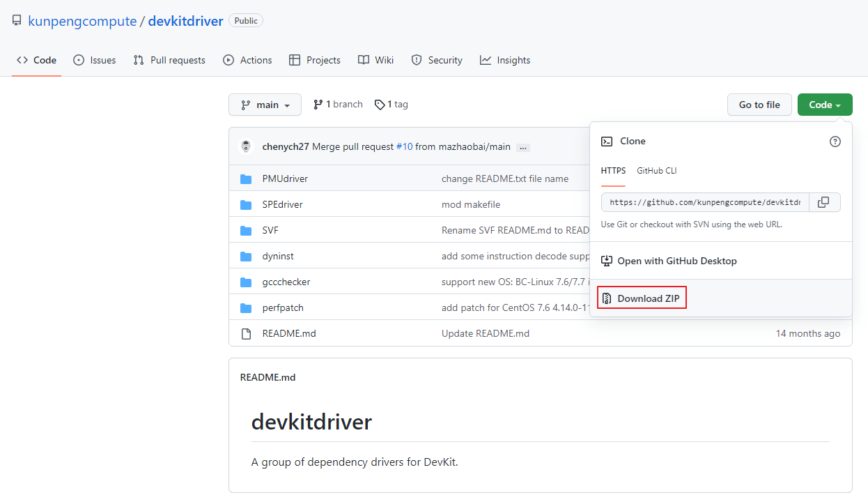This screenshot has width=868, height=502.
Task: Click the '14 months ago' timestamp
Action: (808, 333)
